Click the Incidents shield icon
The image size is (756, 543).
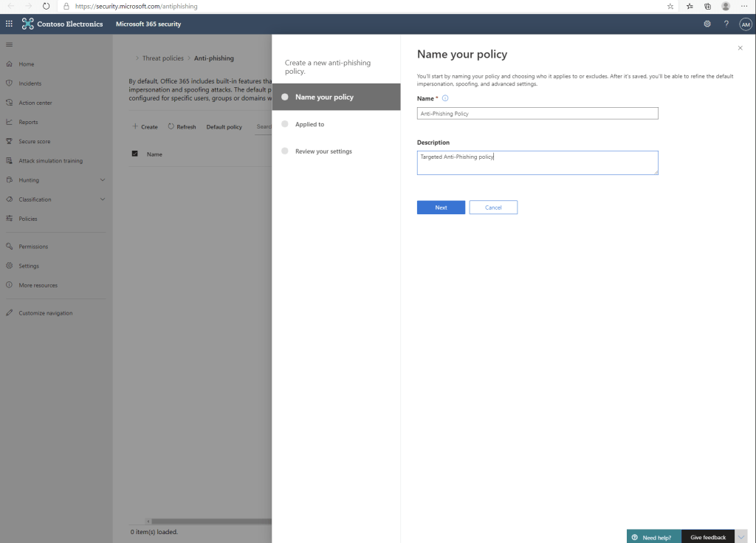[x=10, y=83]
